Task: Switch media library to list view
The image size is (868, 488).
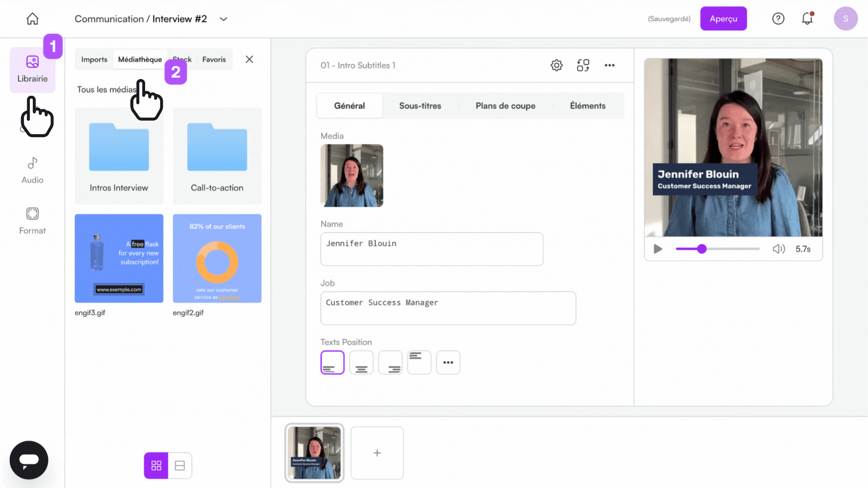Action: 180,465
